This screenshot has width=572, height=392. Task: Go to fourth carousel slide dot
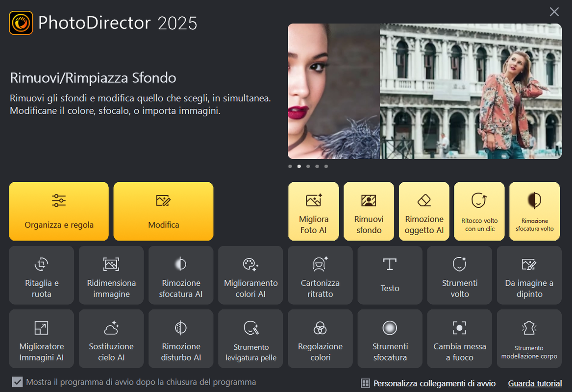(317, 166)
